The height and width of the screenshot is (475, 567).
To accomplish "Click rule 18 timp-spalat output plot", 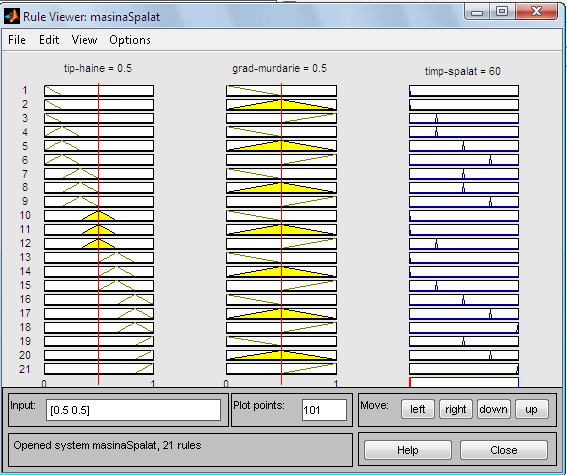I will (x=464, y=328).
